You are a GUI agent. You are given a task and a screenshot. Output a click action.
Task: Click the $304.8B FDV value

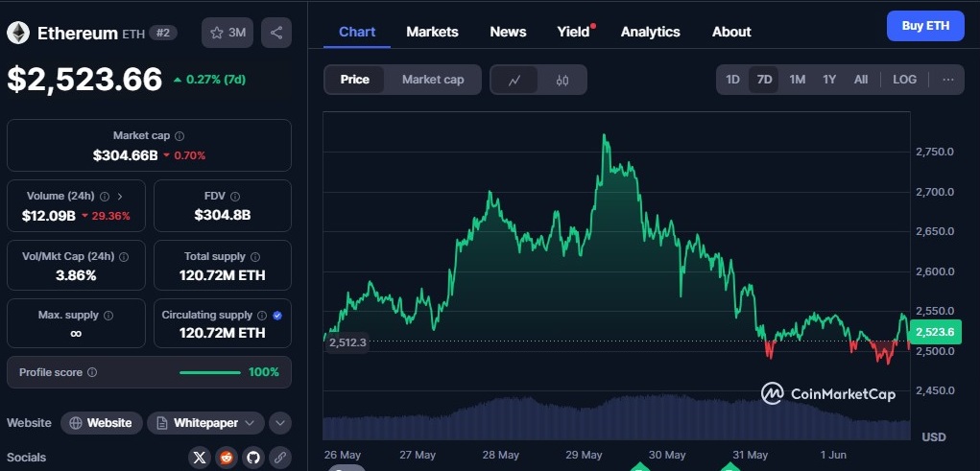click(223, 216)
